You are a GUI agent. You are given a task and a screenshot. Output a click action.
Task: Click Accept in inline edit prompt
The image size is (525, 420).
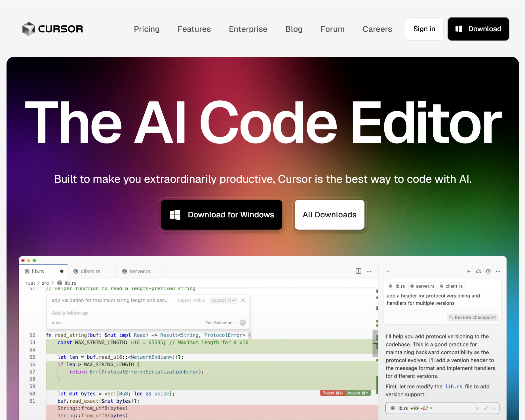click(x=224, y=300)
